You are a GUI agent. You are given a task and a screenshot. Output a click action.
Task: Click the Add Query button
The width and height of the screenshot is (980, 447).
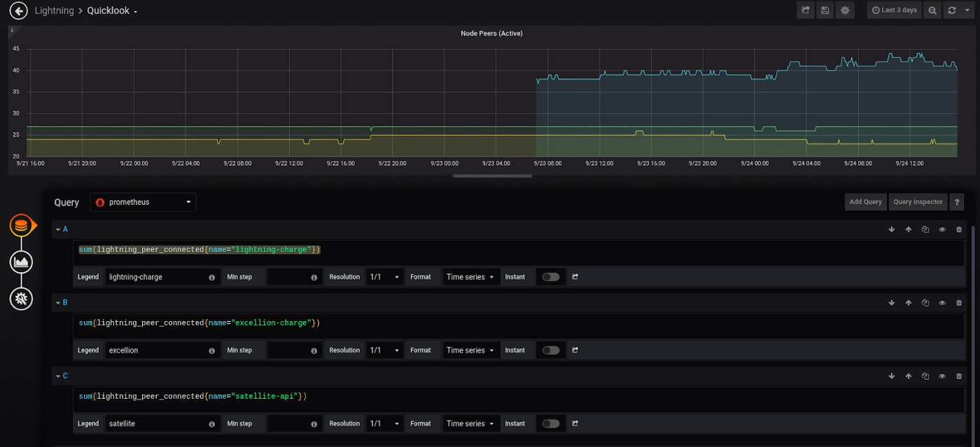[866, 202]
